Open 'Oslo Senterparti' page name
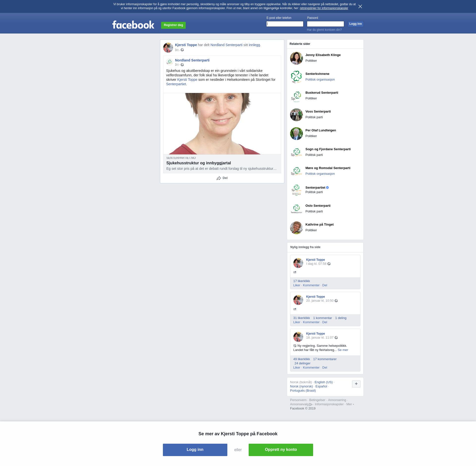Viewport: 476px width, 466px height. point(318,206)
